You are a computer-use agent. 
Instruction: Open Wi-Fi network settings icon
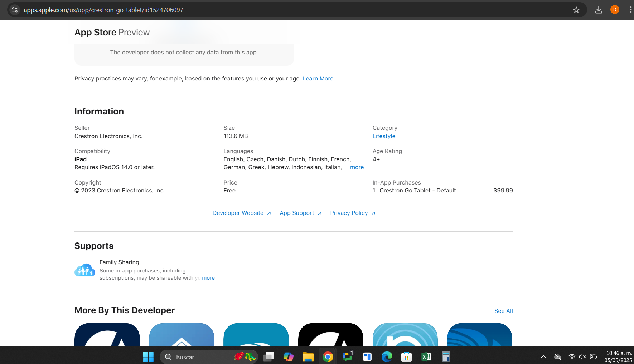(x=572, y=357)
